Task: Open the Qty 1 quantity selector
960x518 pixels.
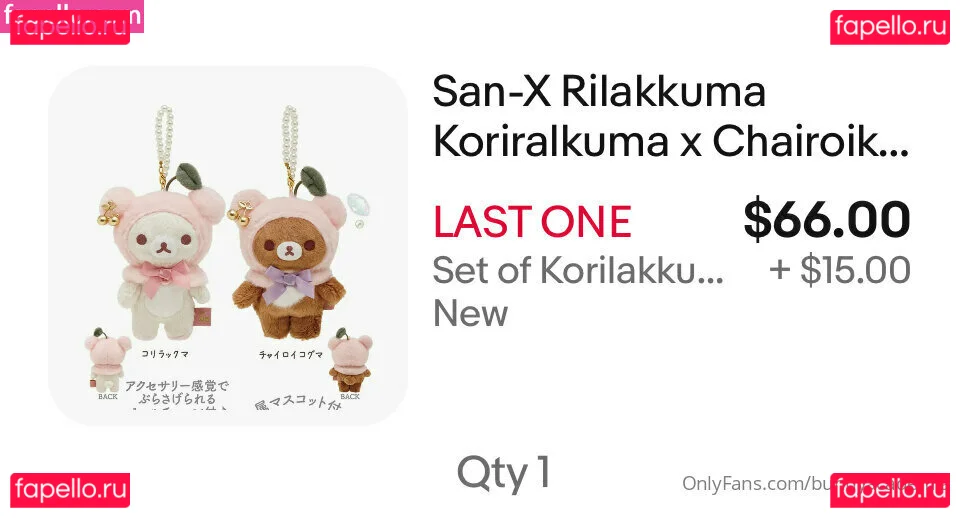Action: click(504, 473)
